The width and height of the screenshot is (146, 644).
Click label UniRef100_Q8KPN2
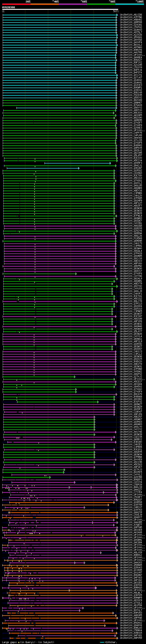(131, 266)
